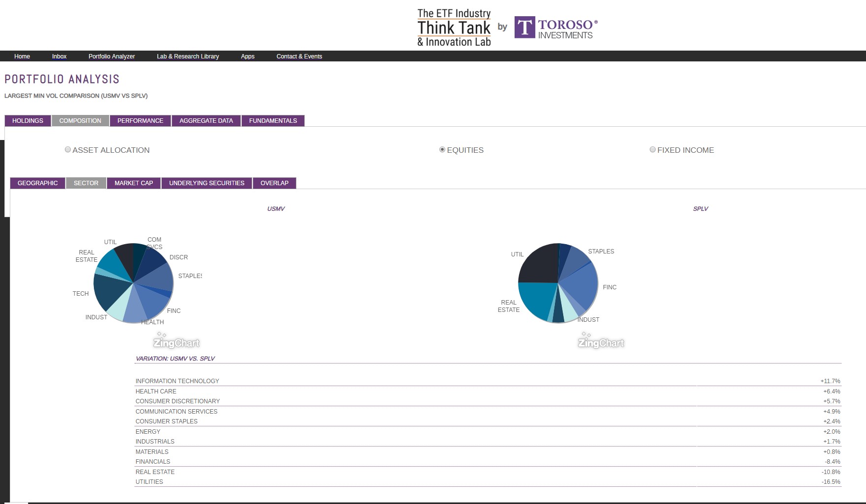Click the Financials row label
This screenshot has width=866, height=504.
(x=153, y=462)
